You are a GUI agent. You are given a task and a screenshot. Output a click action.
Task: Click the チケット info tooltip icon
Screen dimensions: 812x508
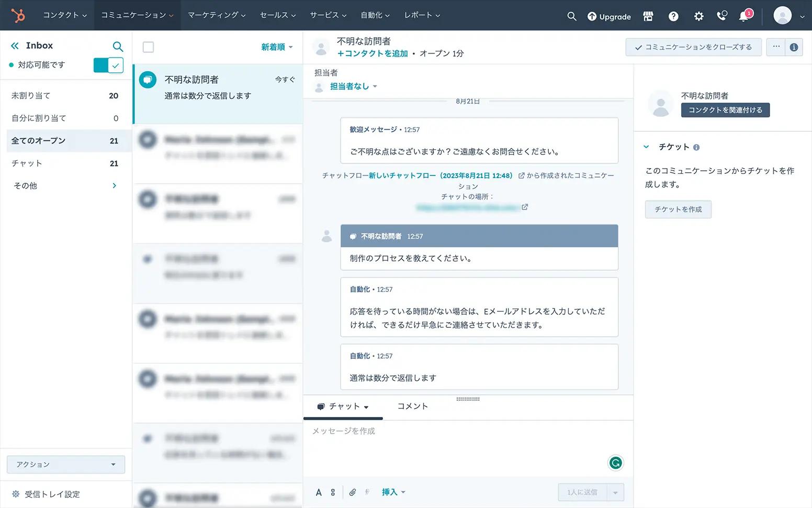(696, 148)
